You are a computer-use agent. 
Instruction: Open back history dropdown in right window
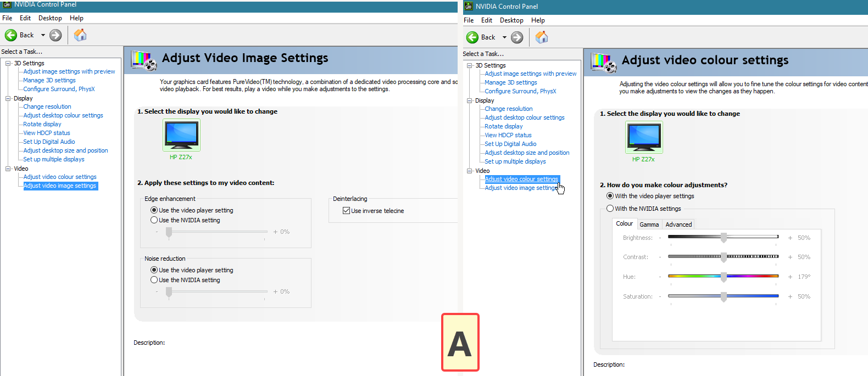click(x=504, y=37)
